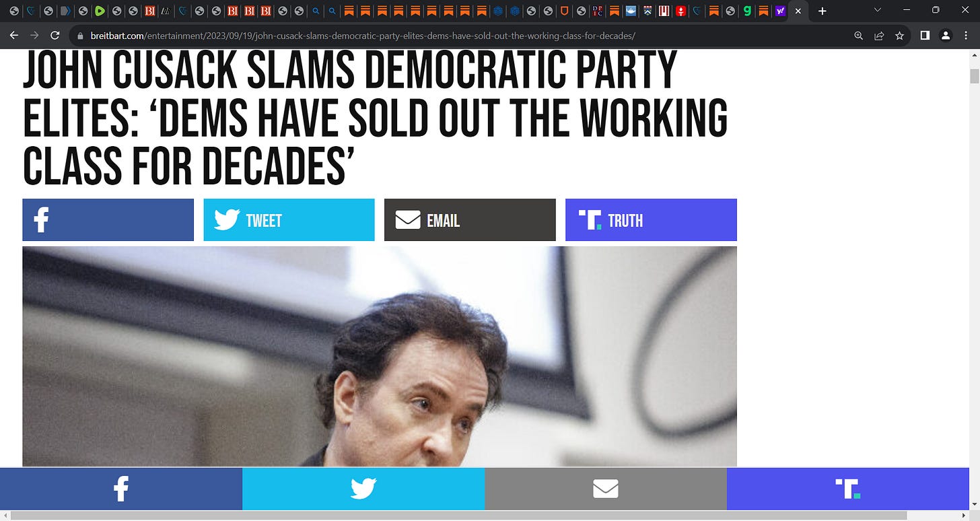Open the zoom magnifier icon in address bar
Image resolution: width=980 pixels, height=521 pixels.
tap(858, 36)
